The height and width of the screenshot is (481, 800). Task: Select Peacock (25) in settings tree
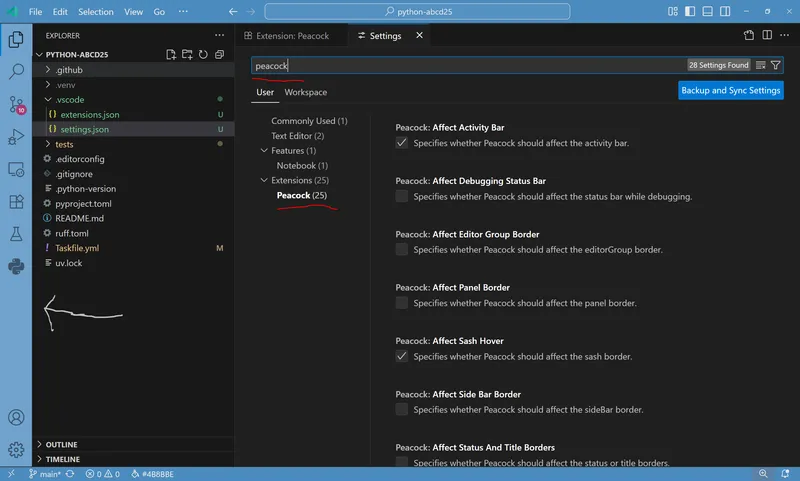(x=302, y=195)
